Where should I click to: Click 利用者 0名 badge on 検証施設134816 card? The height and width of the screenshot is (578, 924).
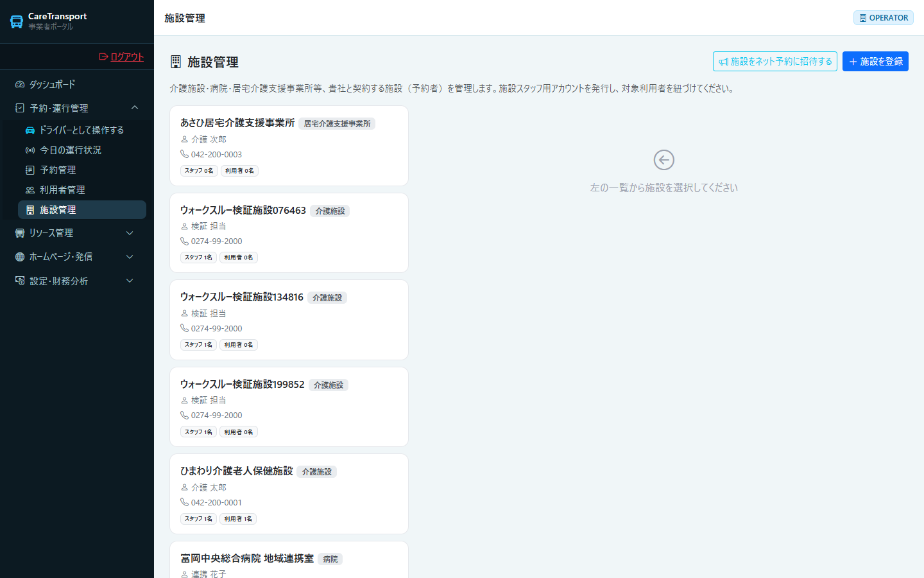239,345
